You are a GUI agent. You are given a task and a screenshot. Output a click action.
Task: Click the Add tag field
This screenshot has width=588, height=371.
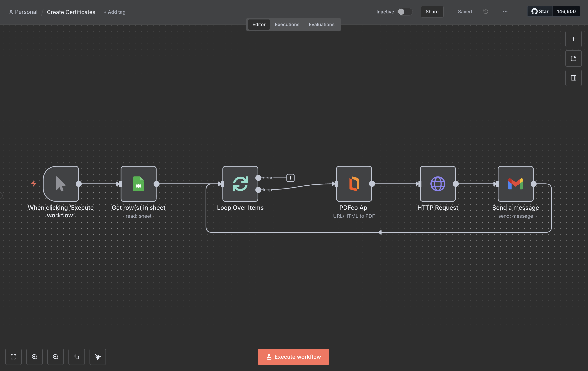pyautogui.click(x=114, y=12)
